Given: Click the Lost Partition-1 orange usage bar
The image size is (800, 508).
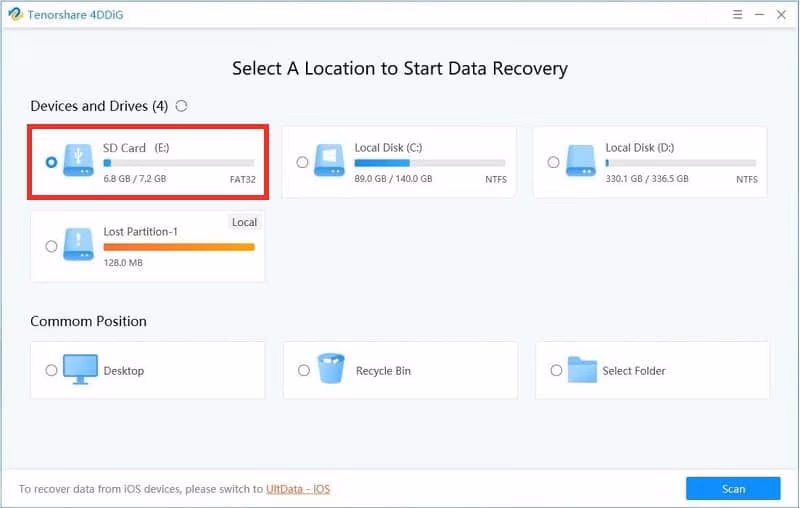Looking at the screenshot, I should click(x=179, y=246).
